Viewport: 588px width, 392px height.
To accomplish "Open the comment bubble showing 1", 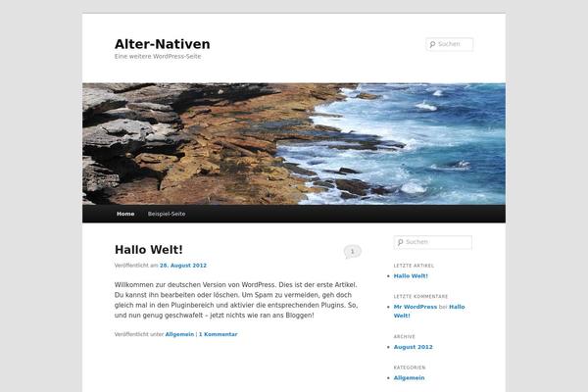I will coord(352,252).
